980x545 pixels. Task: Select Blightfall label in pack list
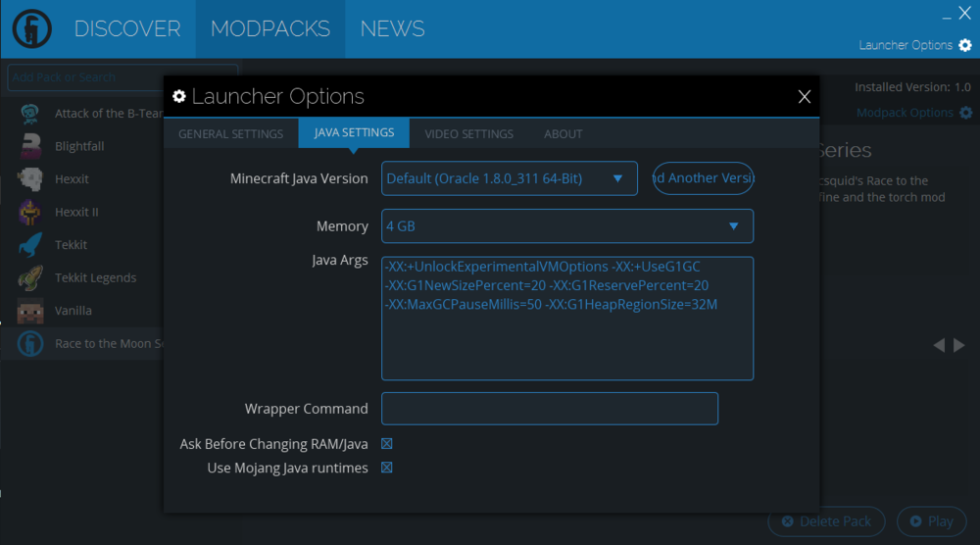[x=79, y=146]
